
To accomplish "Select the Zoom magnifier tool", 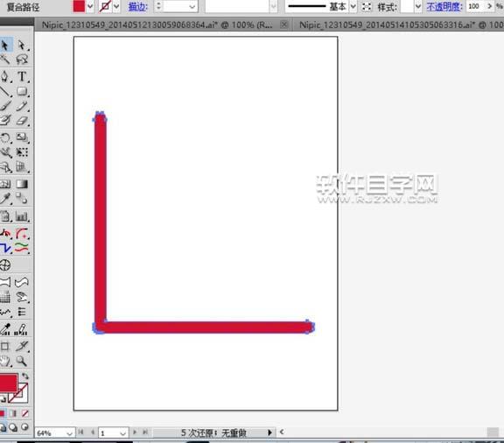I will coord(22,361).
